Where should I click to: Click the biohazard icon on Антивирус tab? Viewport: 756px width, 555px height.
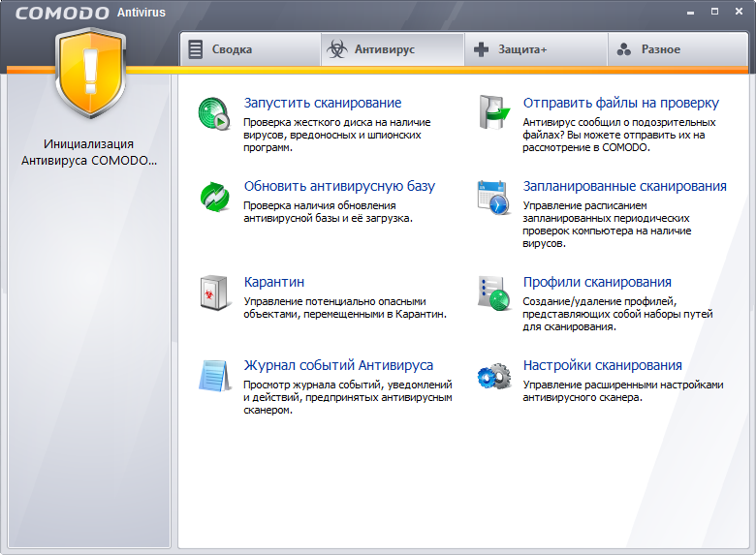(x=337, y=49)
